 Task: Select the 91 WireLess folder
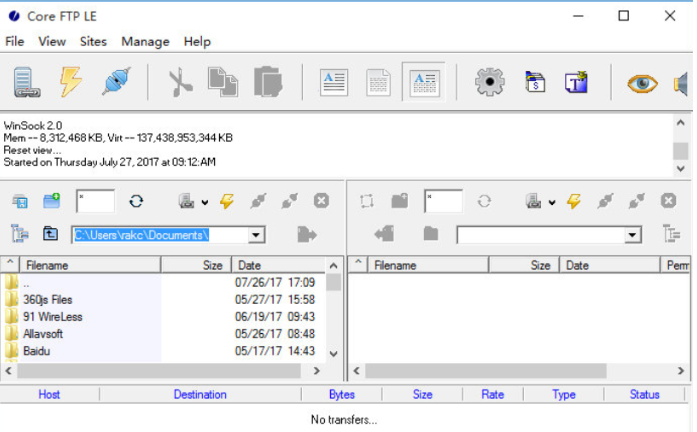pos(52,317)
